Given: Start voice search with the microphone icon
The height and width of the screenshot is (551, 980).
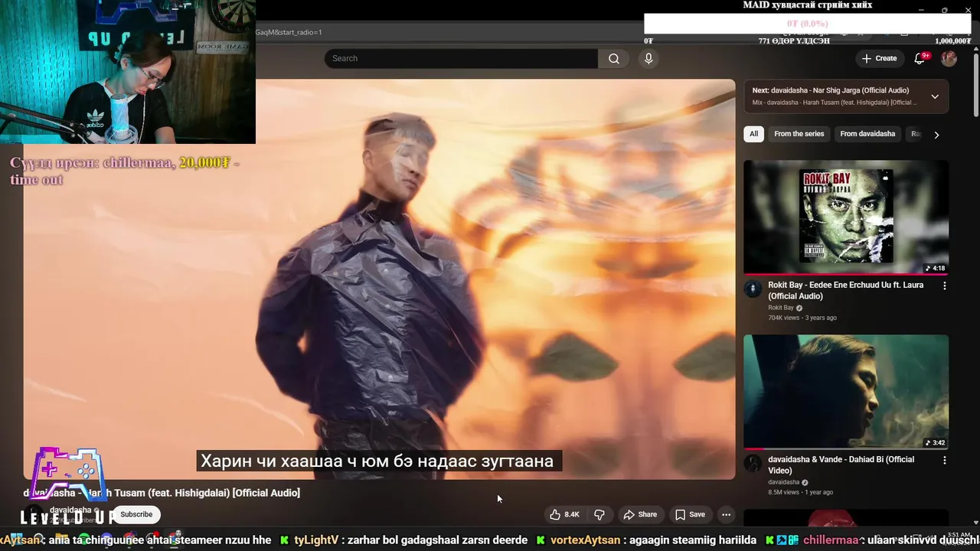Looking at the screenshot, I should point(648,58).
